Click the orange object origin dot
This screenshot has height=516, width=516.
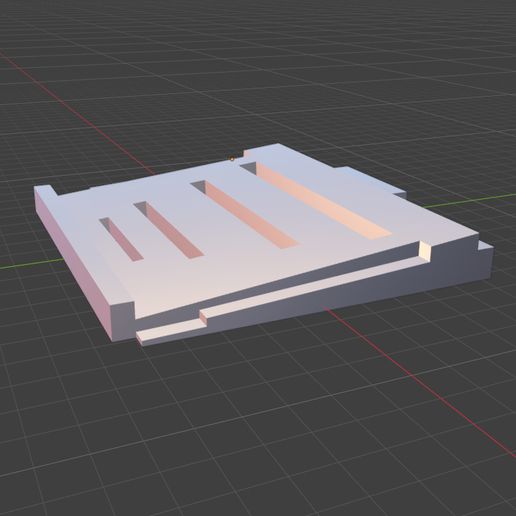point(232,159)
